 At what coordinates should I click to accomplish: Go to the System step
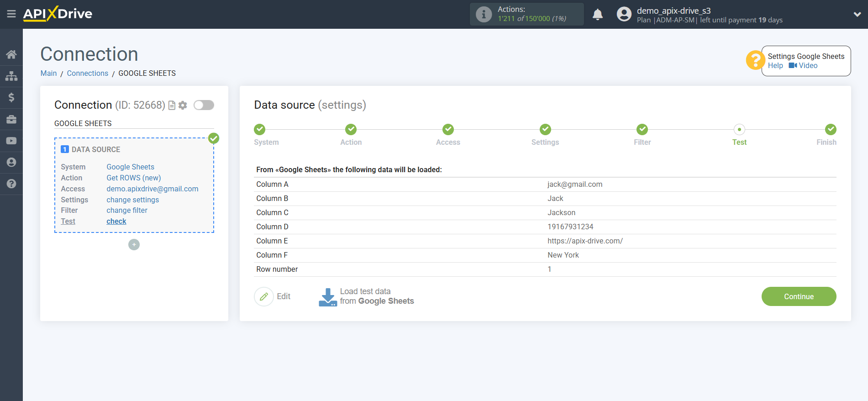pos(260,130)
